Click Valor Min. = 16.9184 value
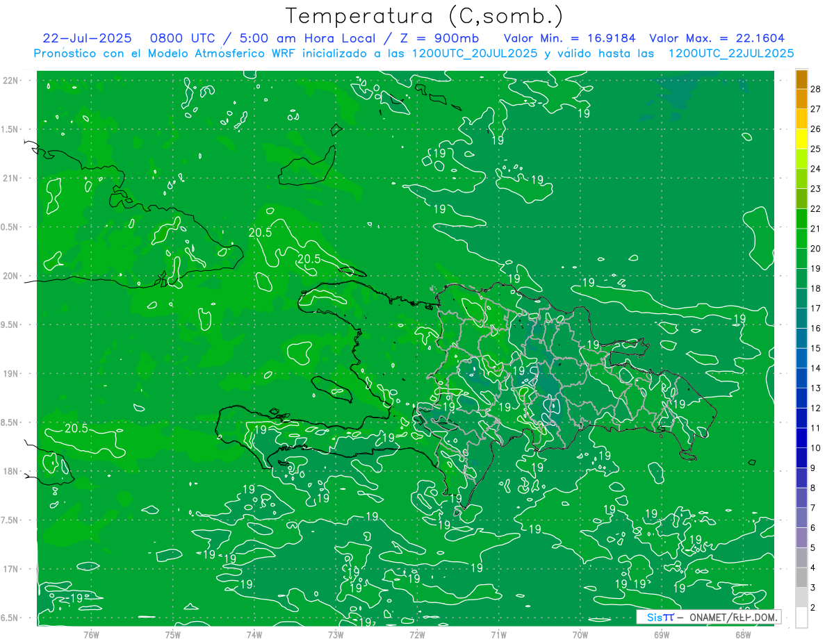The height and width of the screenshot is (644, 834). (x=570, y=38)
